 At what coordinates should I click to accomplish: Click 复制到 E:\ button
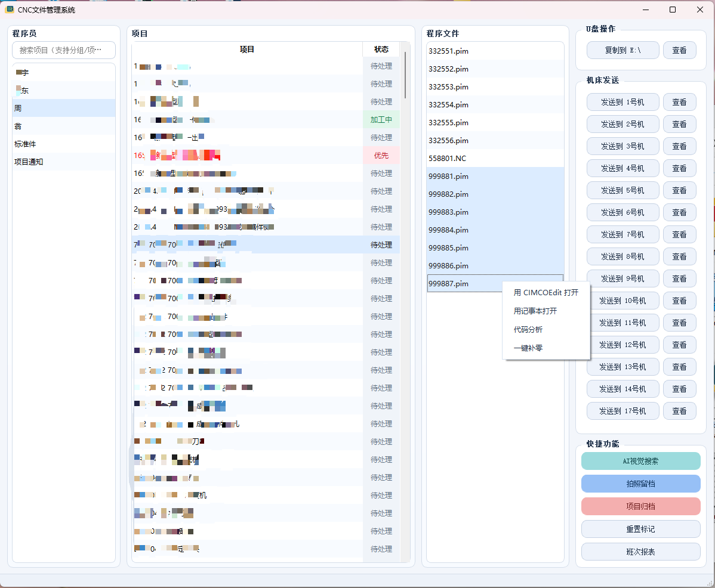point(622,50)
